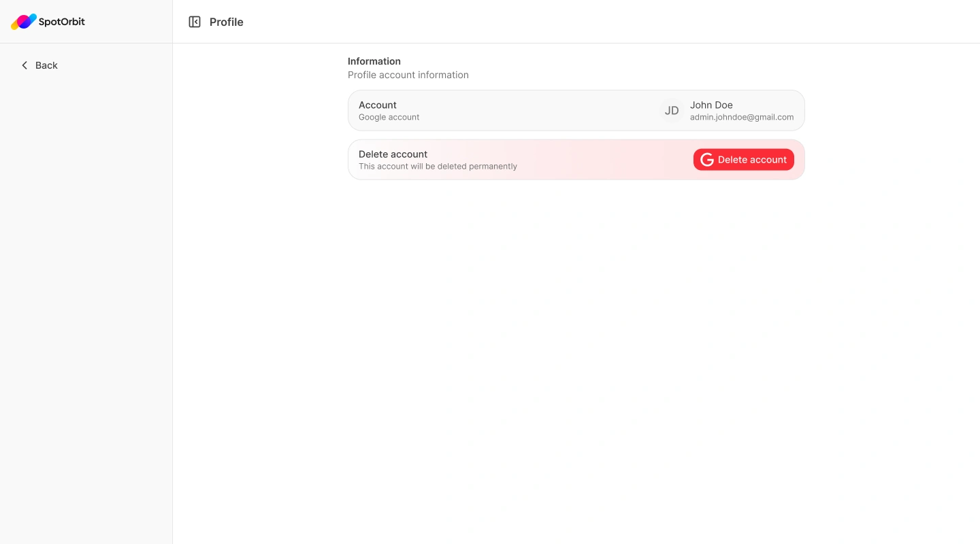The height and width of the screenshot is (544, 980).
Task: Click the 'Delete account' row heading text
Action: 393,154
